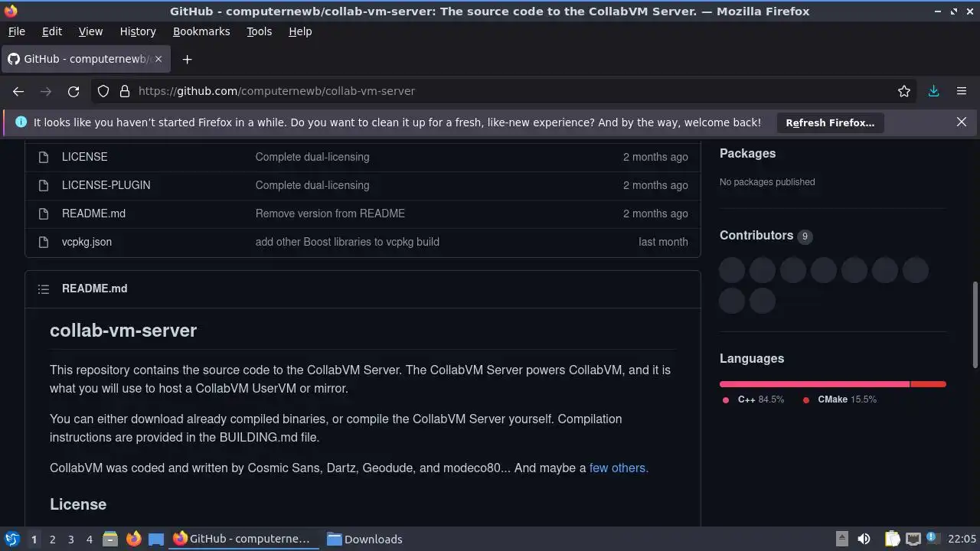Open the Contributors count badge showing 9
The width and height of the screenshot is (980, 551).
point(805,236)
